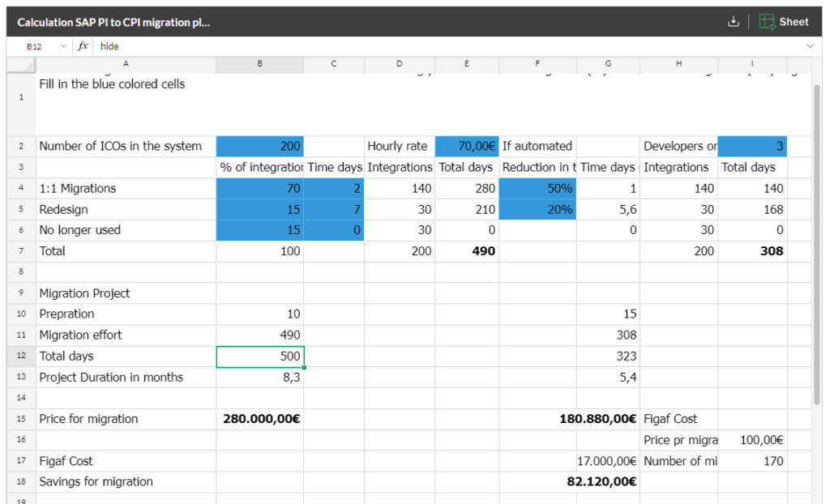Click the 'Migration Project' cell
This screenshot has height=504, width=830.
click(126, 293)
